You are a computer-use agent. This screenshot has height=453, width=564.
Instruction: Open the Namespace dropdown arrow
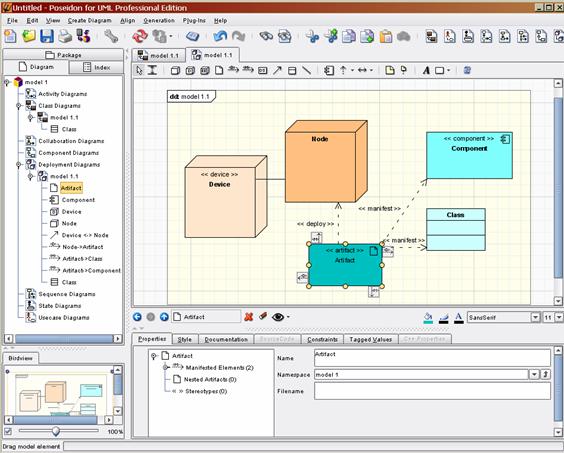534,375
